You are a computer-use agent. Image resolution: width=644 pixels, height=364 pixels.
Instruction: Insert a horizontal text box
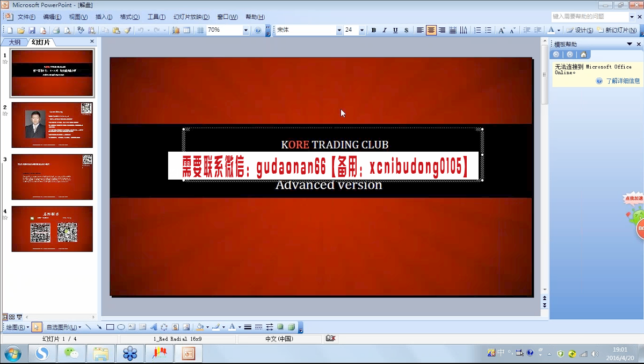(x=132, y=327)
